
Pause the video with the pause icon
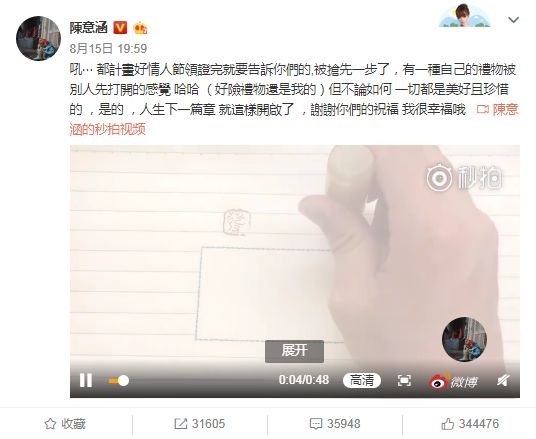tap(85, 380)
